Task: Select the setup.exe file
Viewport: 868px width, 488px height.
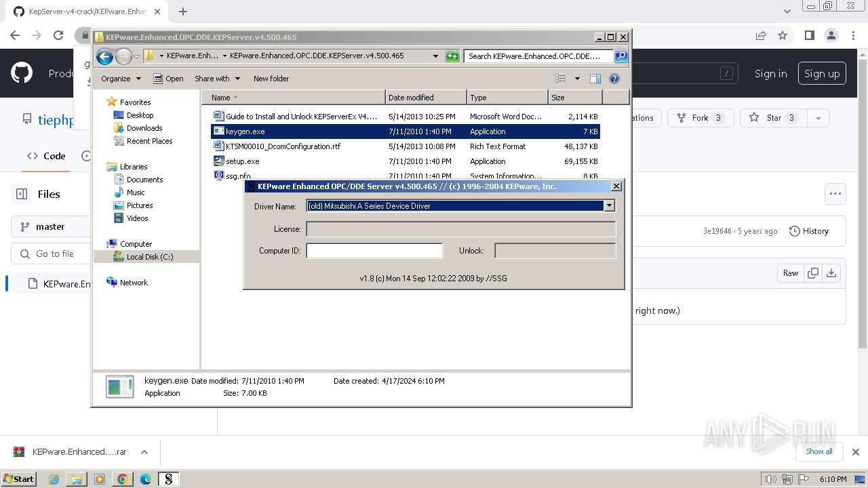Action: 406,161
